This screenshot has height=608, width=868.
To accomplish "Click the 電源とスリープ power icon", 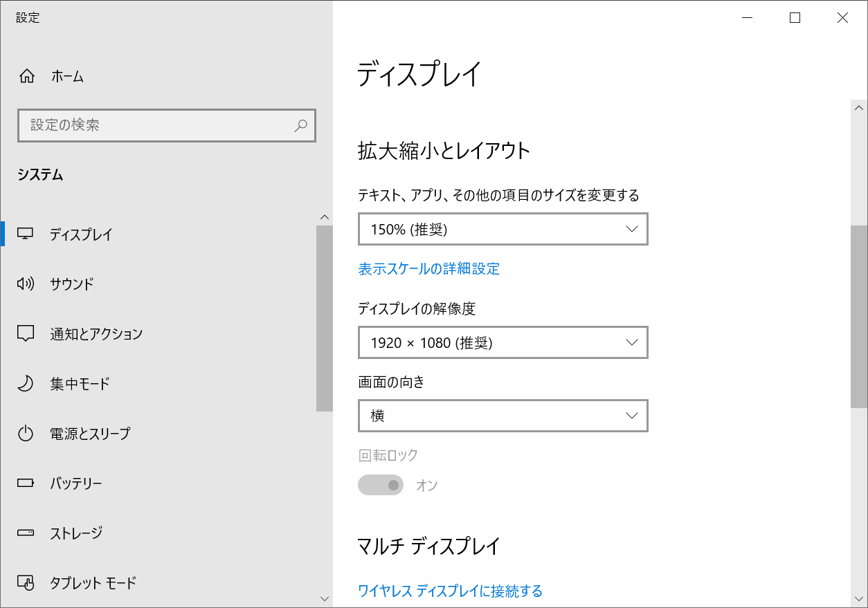I will pos(26,433).
